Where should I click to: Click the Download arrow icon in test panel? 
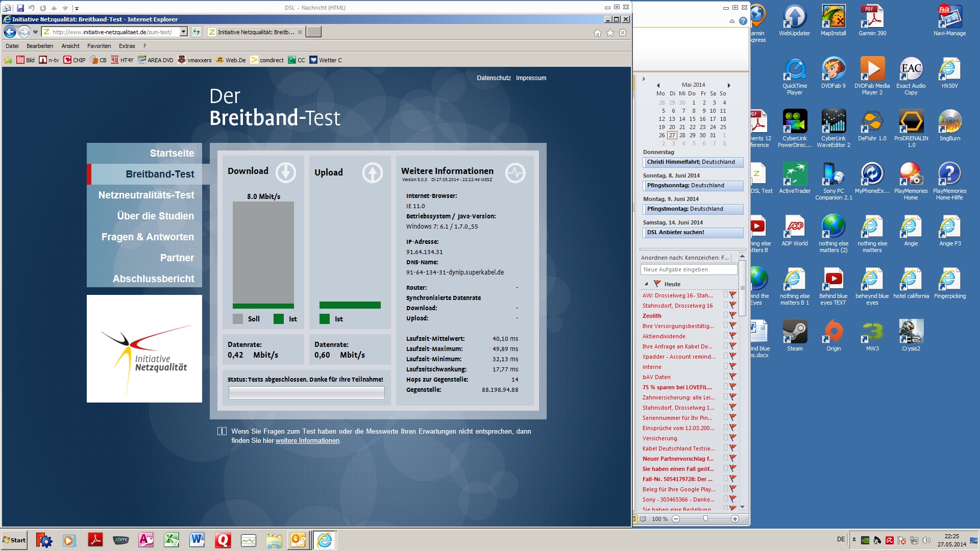tap(285, 172)
